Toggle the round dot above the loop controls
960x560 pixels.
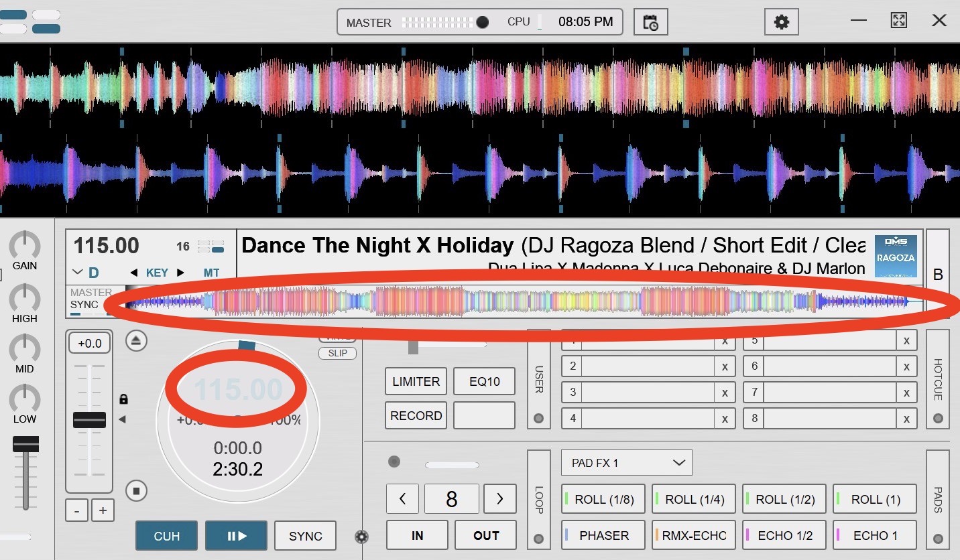point(394,462)
